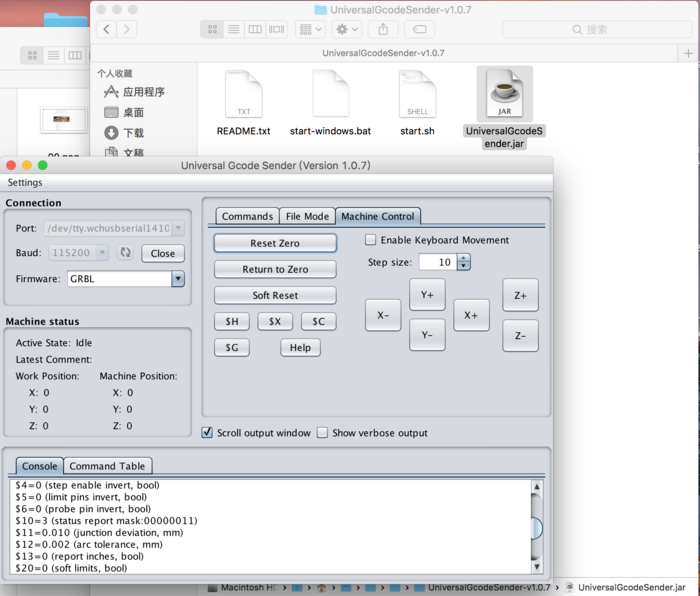This screenshot has height=596, width=700.
Task: Click the refresh serial ports icon
Action: pyautogui.click(x=125, y=253)
